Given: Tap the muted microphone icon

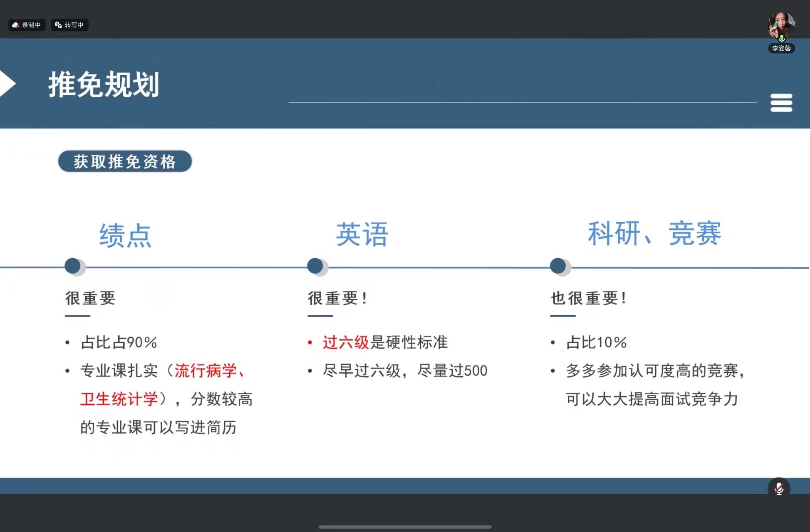Looking at the screenshot, I should point(779,488).
